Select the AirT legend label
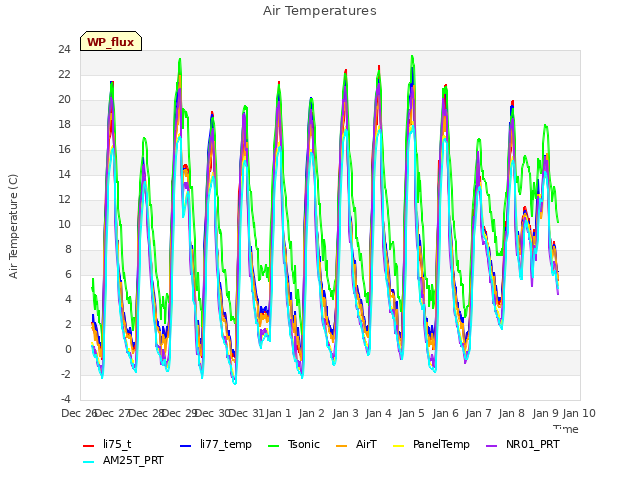This screenshot has height=480, width=640. pyautogui.click(x=366, y=444)
